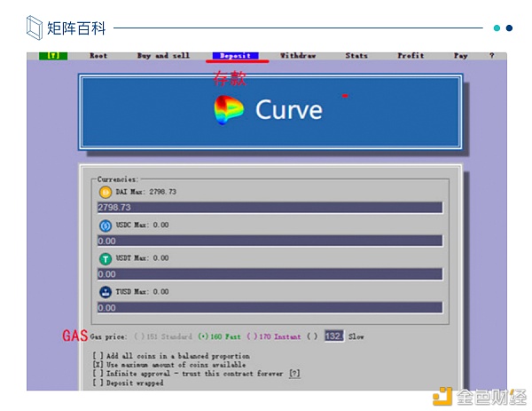Open the Root menu item
The height and width of the screenshot is (411, 532).
[x=98, y=56]
